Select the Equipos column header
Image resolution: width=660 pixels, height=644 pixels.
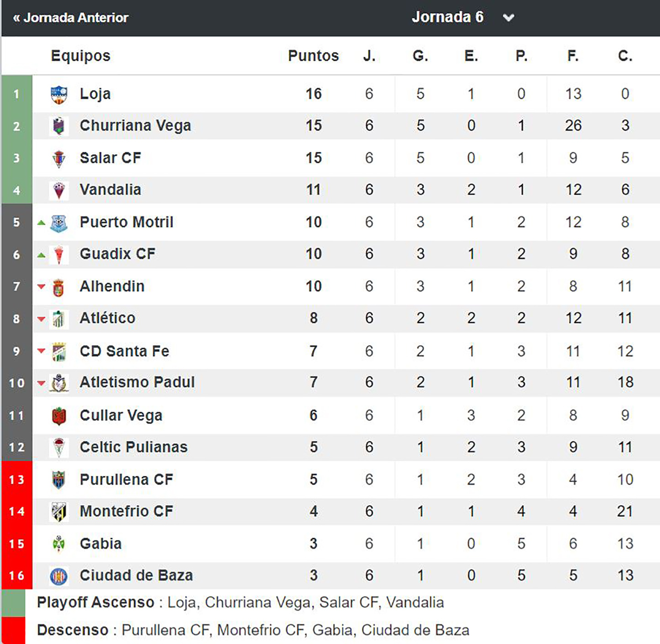(80, 56)
